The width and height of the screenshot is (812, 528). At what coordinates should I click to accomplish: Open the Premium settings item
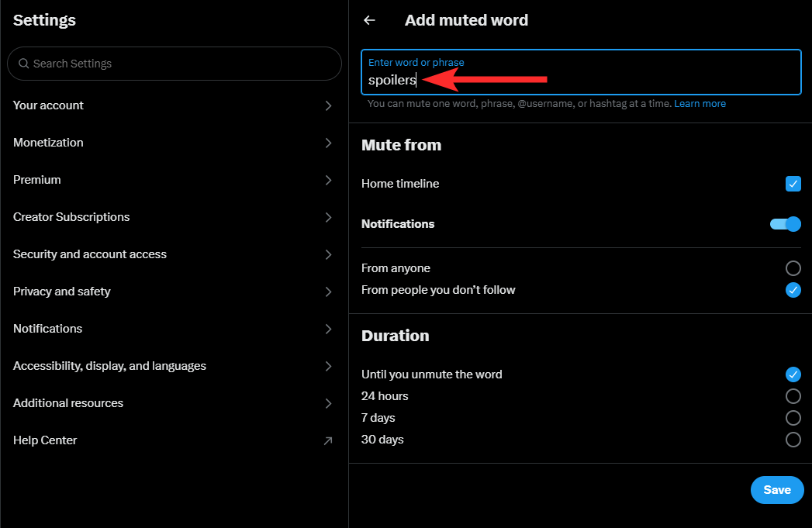click(x=37, y=180)
